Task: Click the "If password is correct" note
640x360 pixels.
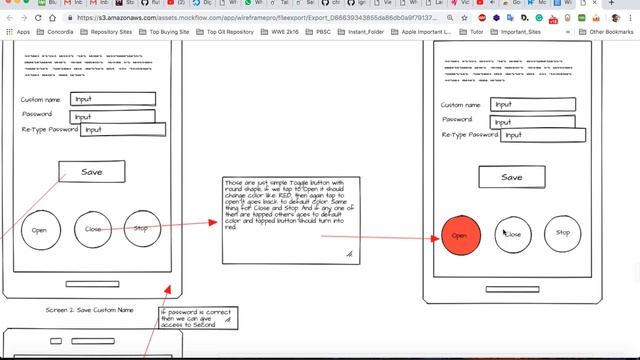Action: 198,318
